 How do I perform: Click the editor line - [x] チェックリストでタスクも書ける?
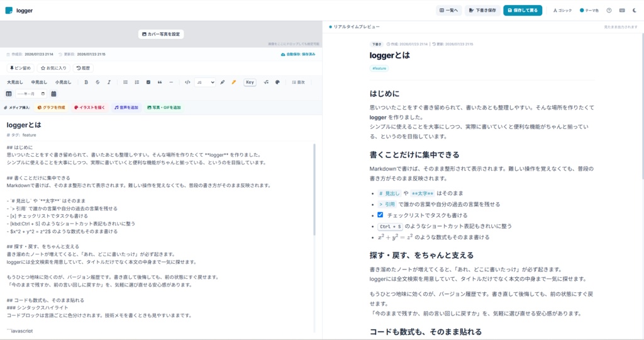[47, 216]
